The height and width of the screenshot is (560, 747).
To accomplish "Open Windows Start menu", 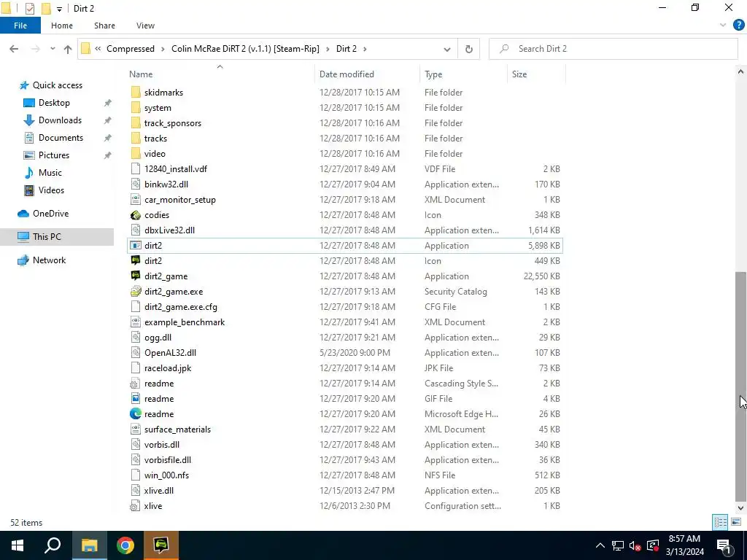I will point(18,545).
